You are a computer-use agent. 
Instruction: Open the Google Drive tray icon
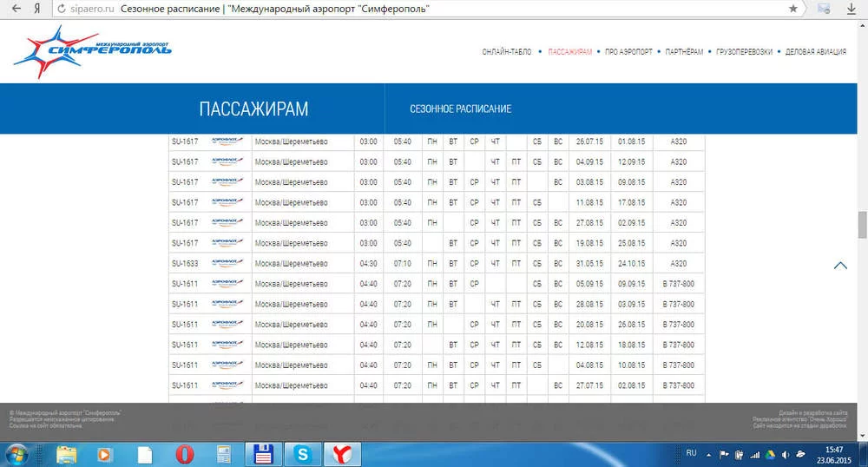770,455
